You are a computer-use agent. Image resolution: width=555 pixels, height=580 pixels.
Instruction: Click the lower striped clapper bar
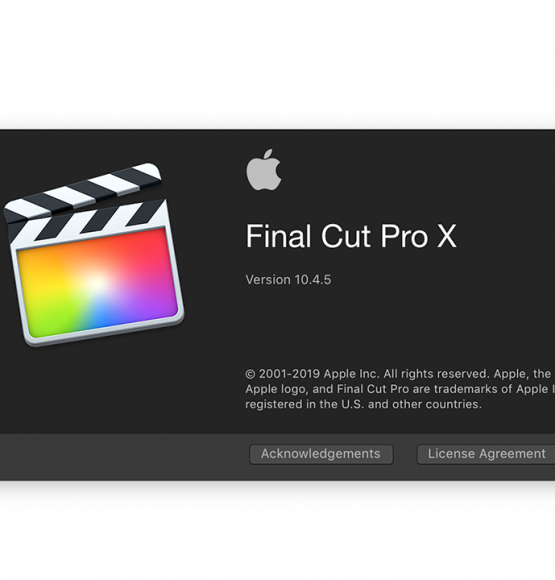pos(88,222)
